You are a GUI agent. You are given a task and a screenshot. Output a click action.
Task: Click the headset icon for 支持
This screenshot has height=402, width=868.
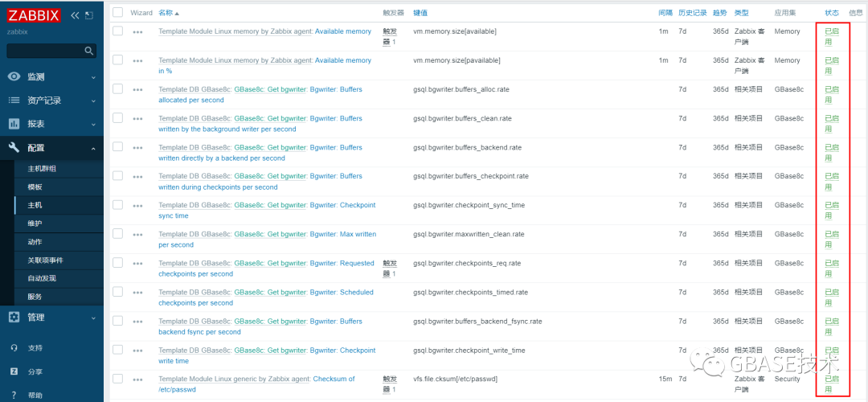point(14,348)
